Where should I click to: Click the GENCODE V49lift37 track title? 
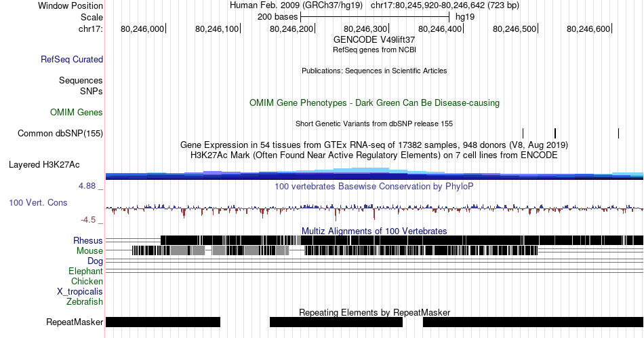374,39
